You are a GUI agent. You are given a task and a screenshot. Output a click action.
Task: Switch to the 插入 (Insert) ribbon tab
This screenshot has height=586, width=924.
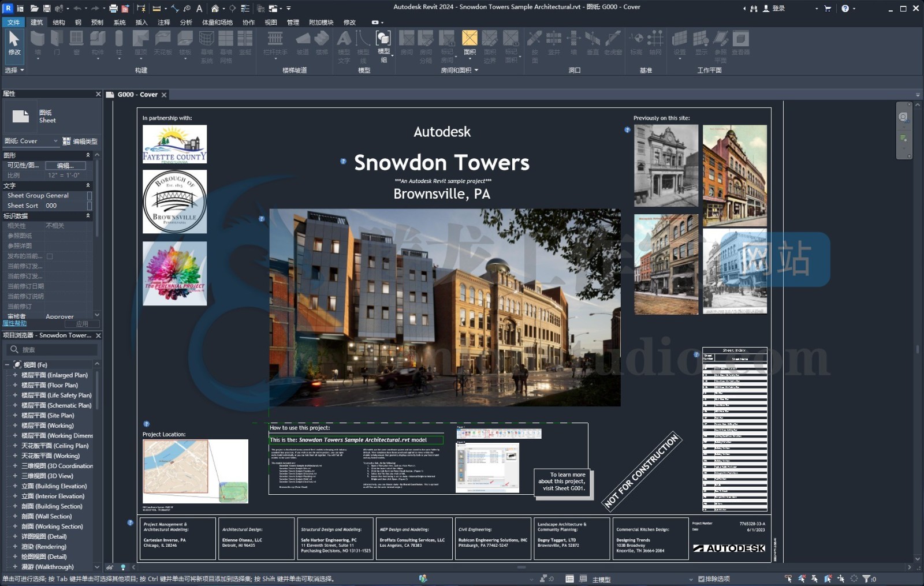(x=141, y=23)
